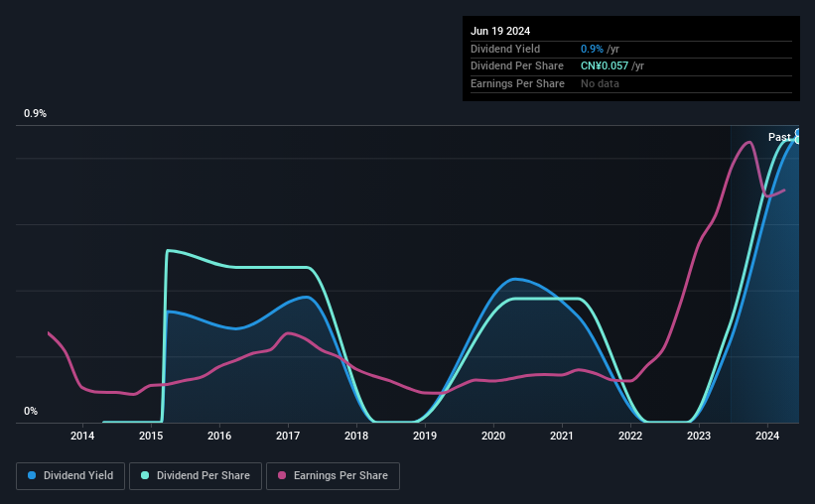The image size is (815, 504).
Task: Click the 2024 x-axis label
Action: [767, 436]
